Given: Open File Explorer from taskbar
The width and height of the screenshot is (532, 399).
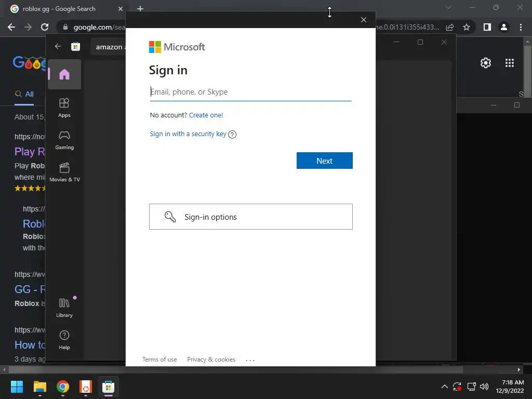Looking at the screenshot, I should [39, 387].
